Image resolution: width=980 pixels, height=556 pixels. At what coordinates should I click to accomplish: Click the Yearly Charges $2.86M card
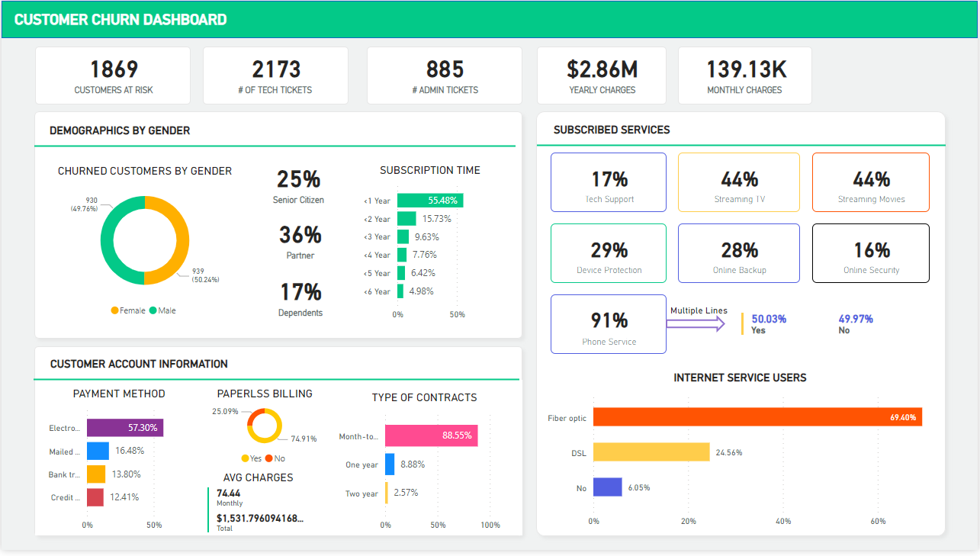[x=601, y=76]
